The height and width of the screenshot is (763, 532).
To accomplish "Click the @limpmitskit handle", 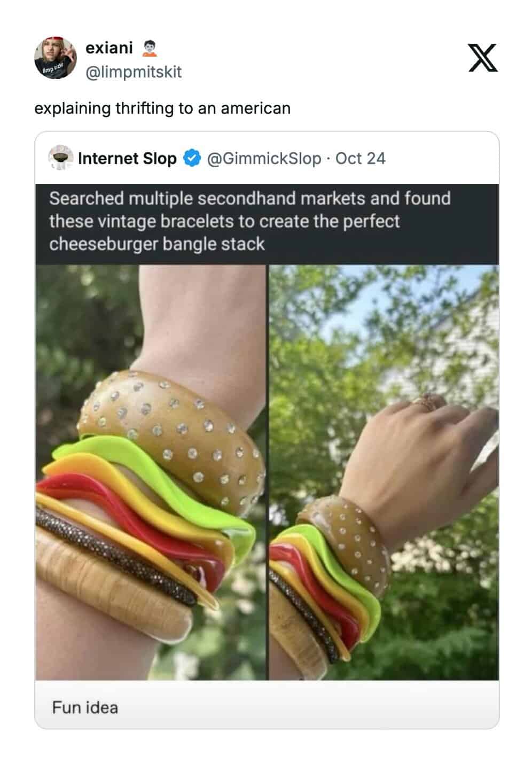I will point(134,72).
